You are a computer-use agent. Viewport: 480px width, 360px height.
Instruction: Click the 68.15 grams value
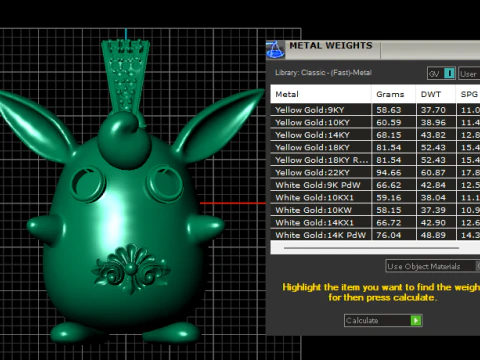click(389, 135)
